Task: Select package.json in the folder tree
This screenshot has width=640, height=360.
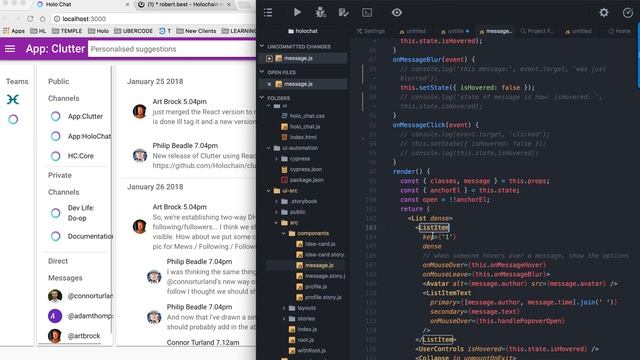Action: [x=302, y=180]
